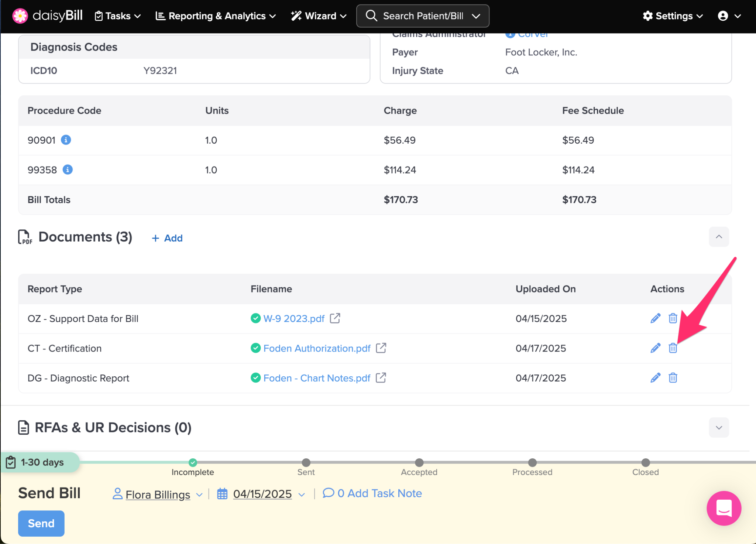This screenshot has width=756, height=544.
Task: Edit the W-9 2023.pdf document entry
Action: [655, 318]
